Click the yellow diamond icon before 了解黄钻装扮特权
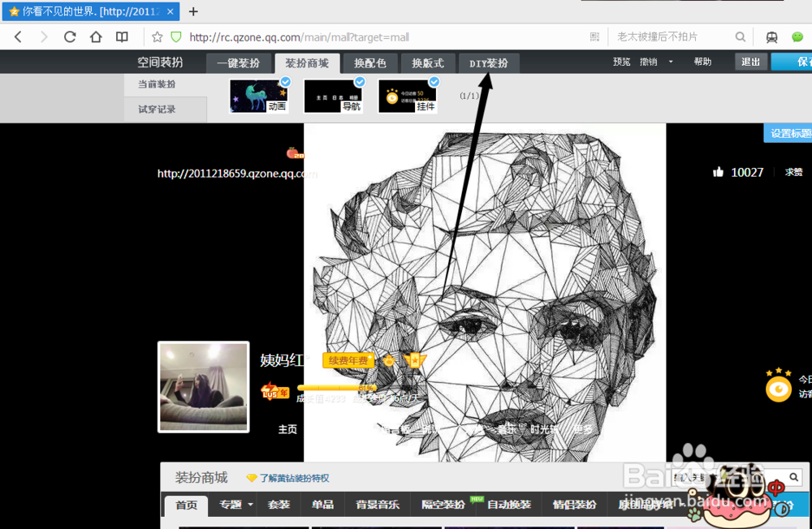 [251, 478]
